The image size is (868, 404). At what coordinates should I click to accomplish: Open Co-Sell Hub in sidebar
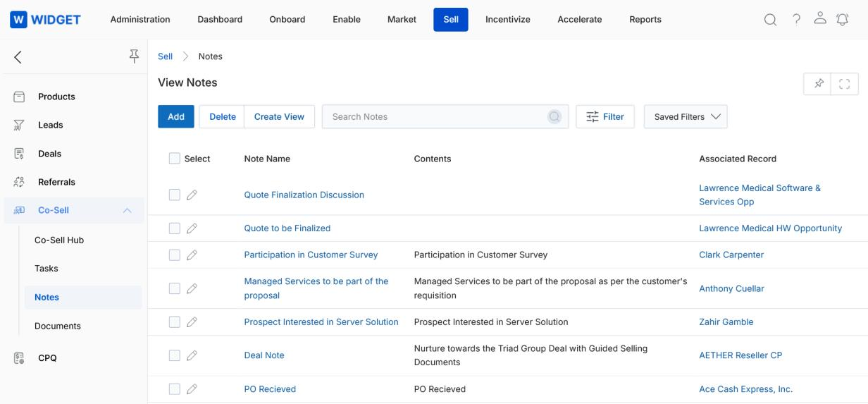pos(59,240)
